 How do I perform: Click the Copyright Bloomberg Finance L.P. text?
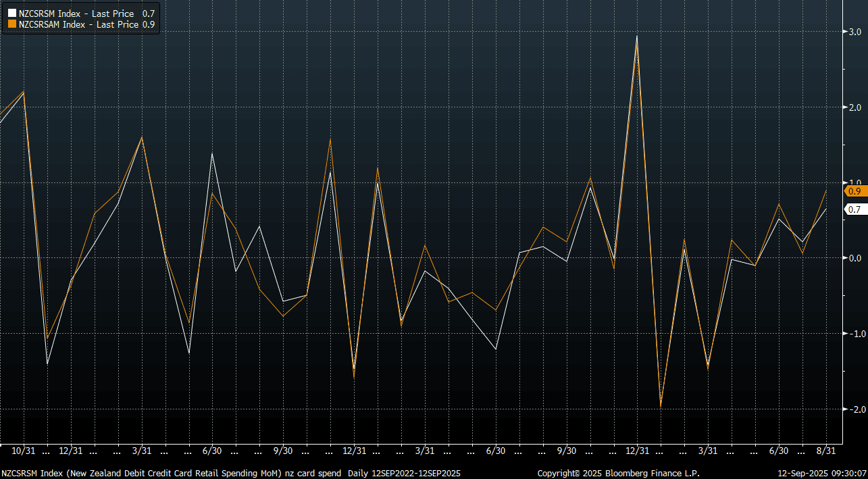tap(618, 474)
